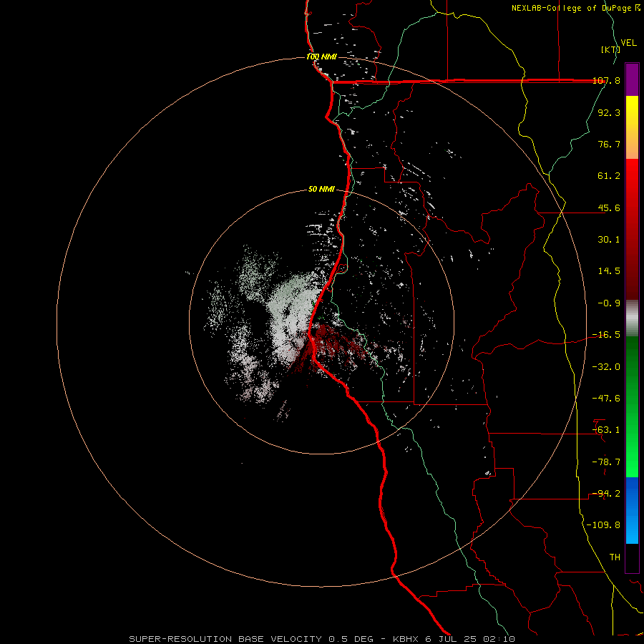Click the 107.8 velocity scale value

(x=606, y=80)
